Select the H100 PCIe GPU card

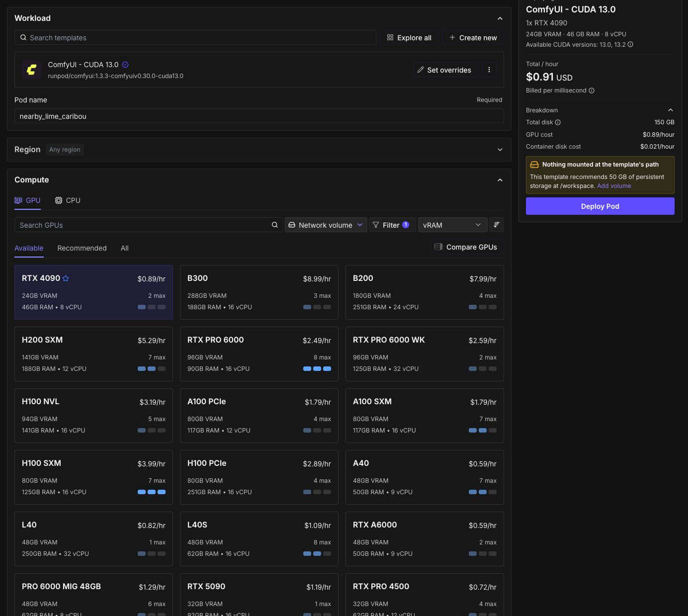click(x=259, y=477)
